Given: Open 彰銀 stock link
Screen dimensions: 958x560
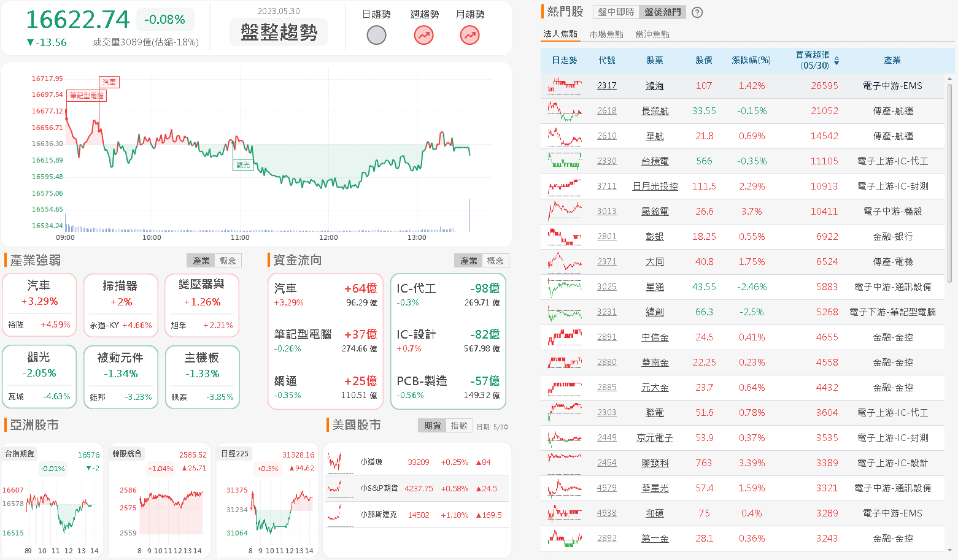Looking at the screenshot, I should click(655, 236).
